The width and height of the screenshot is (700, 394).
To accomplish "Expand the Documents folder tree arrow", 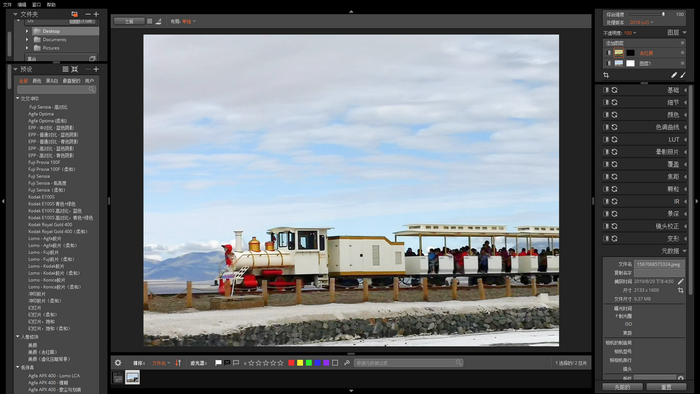I will (27, 39).
